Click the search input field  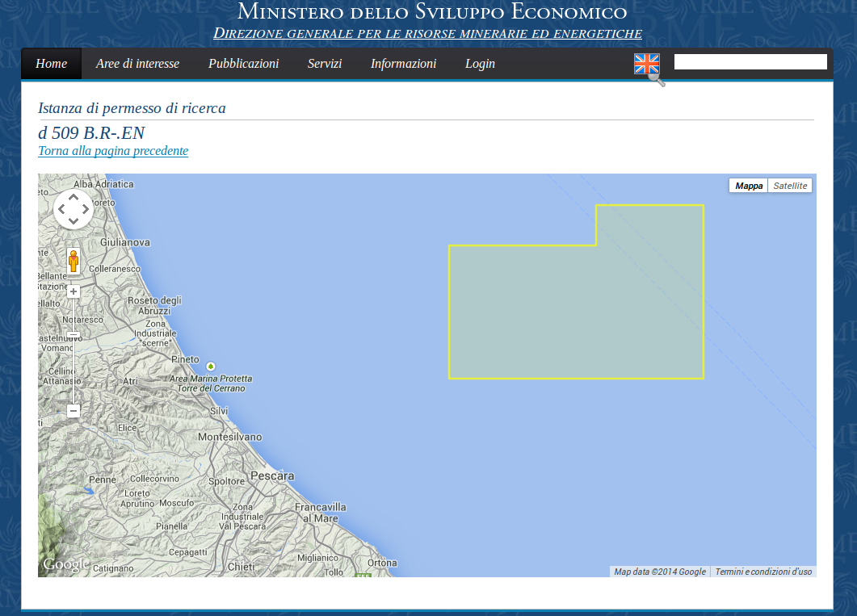pos(750,62)
